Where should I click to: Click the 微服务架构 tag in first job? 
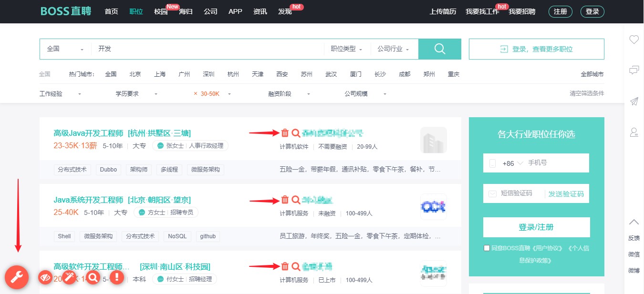click(x=206, y=169)
